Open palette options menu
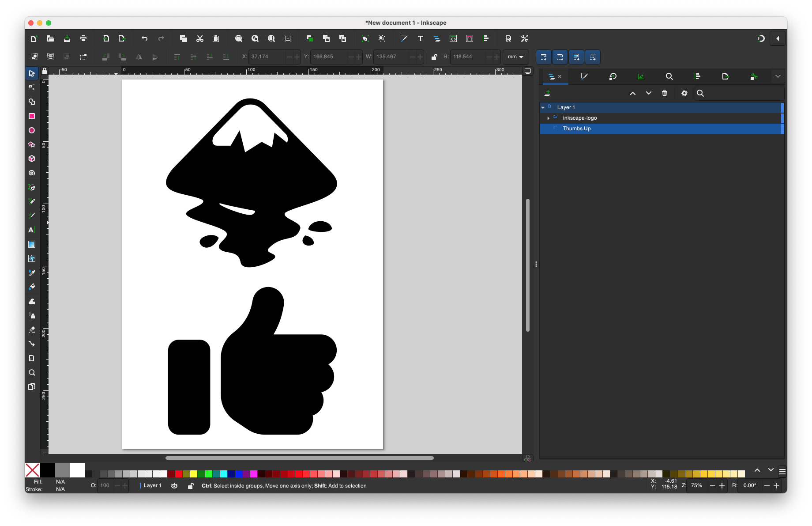The width and height of the screenshot is (812, 526). point(782,472)
